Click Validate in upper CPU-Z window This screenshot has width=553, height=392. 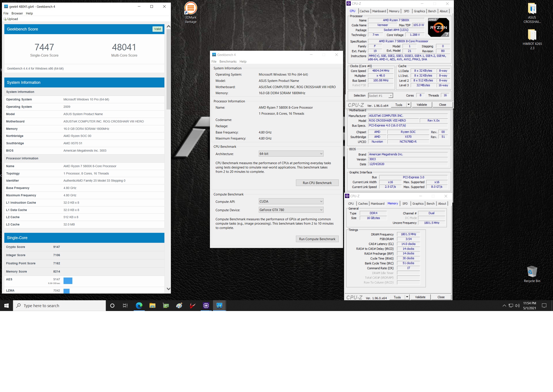coord(422,105)
